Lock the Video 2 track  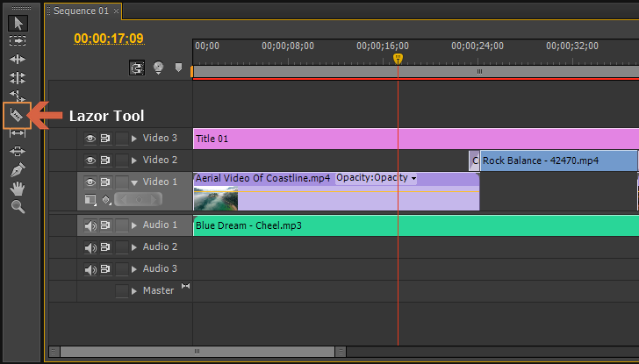[121, 161]
